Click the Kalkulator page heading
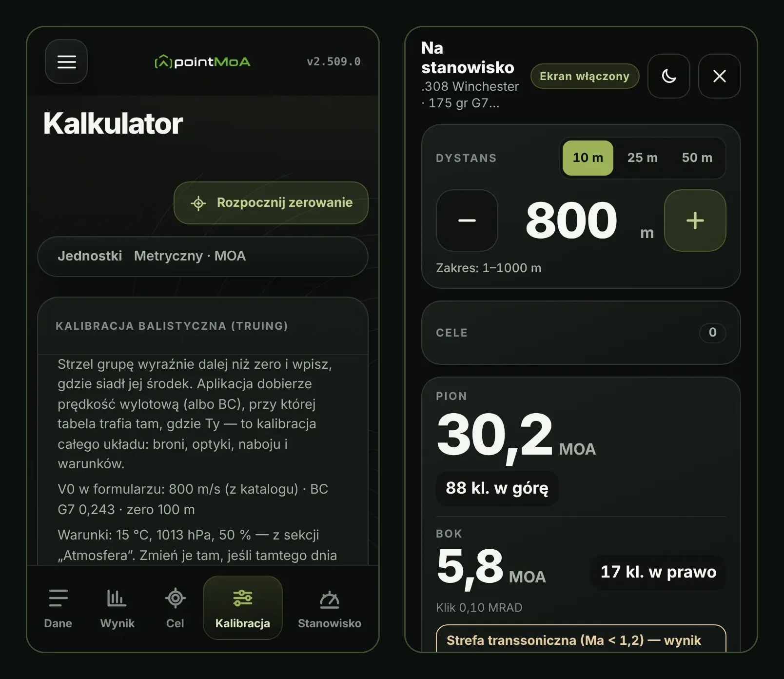The image size is (784, 679). (x=113, y=123)
